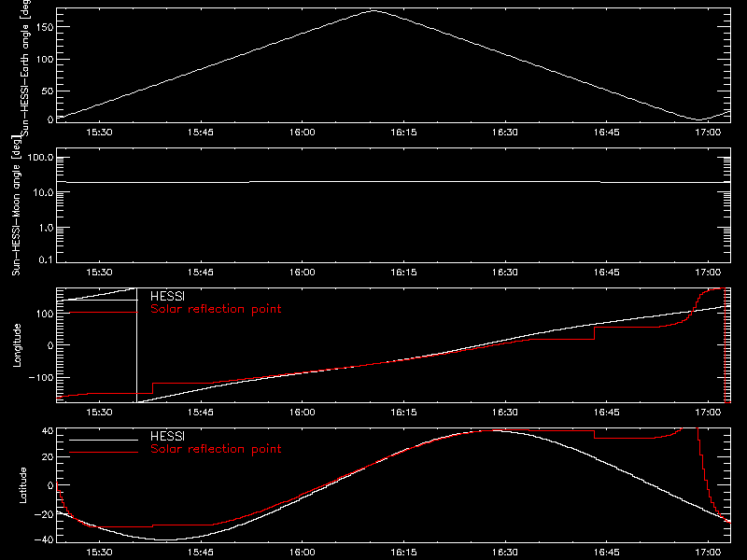Click 16:45 label under Moon angle plot
The image size is (747, 560).
click(606, 273)
